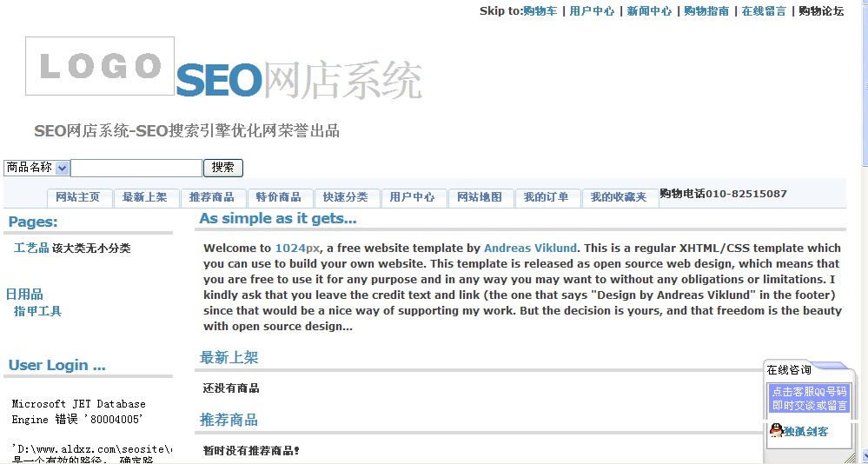This screenshot has height=464, width=868.
Task: Click the QQ penguin icon
Action: point(776,430)
